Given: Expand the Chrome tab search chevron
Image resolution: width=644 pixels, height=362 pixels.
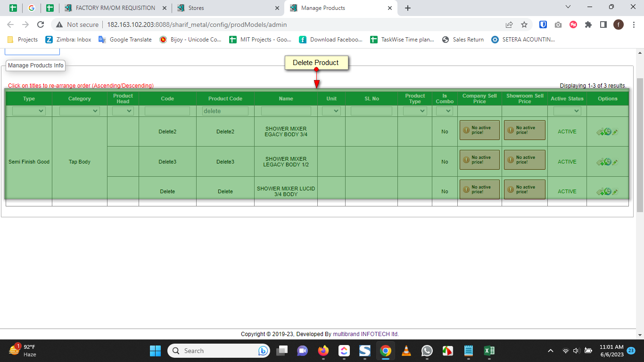Looking at the screenshot, I should (568, 7).
